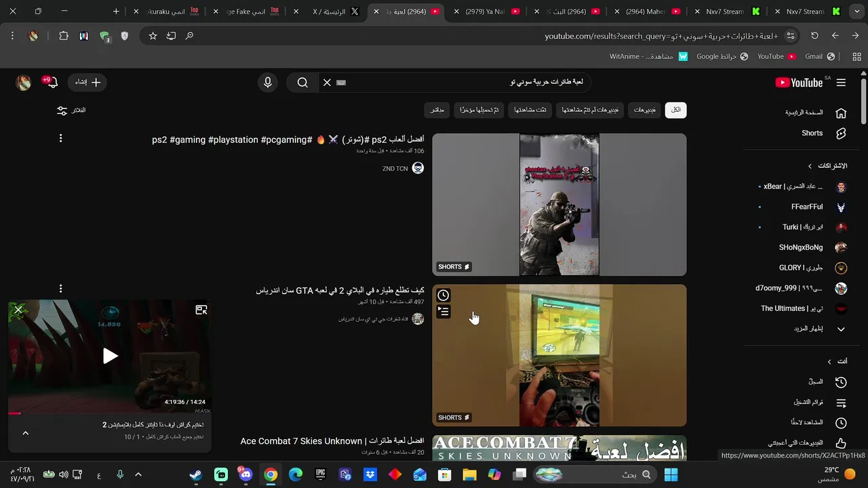The height and width of the screenshot is (488, 868).
Task: Switch to the (2979) Ya Nal YouTube tab
Action: (485, 12)
